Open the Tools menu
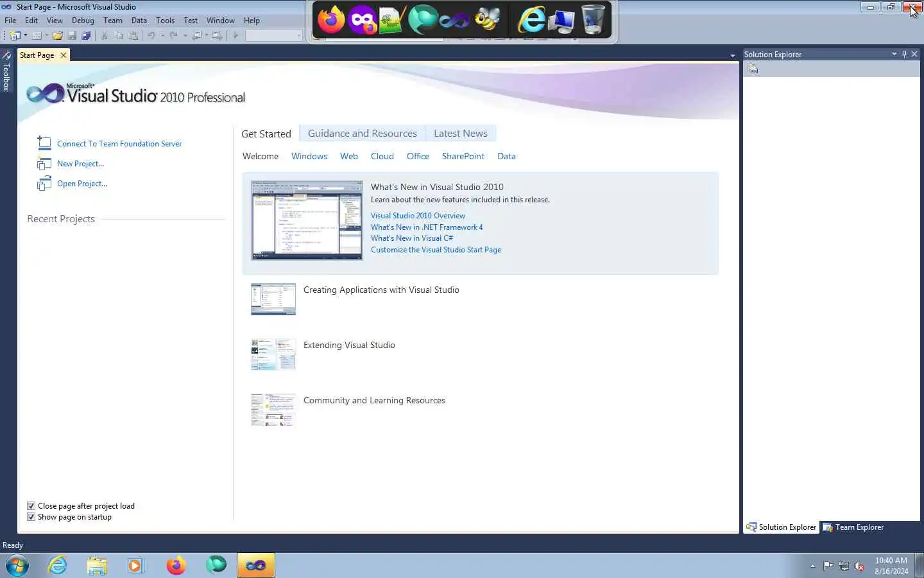The height and width of the screenshot is (578, 924). point(165,21)
